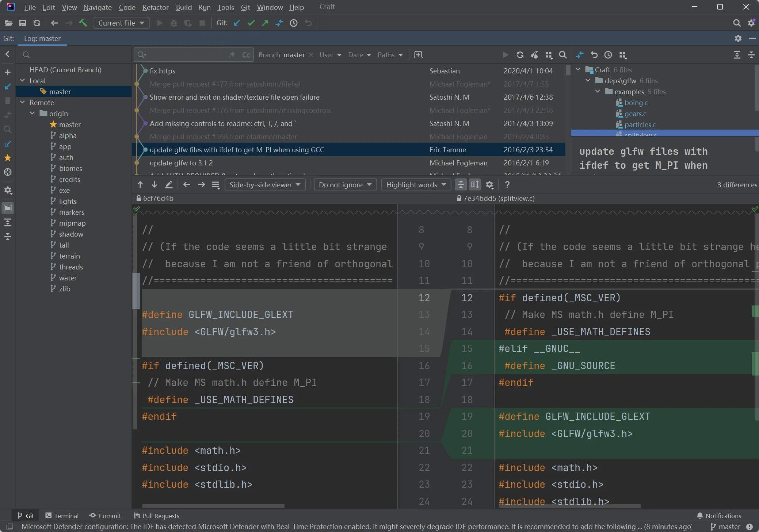Jump to next difference down arrow

point(155,185)
